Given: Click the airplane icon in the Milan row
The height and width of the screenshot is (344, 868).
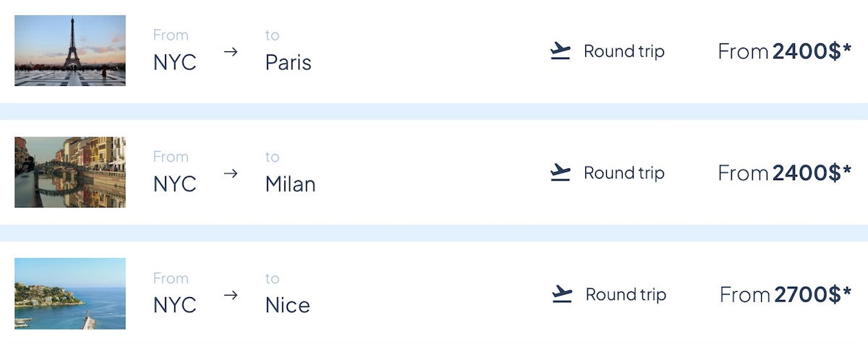Looking at the screenshot, I should [x=561, y=173].
